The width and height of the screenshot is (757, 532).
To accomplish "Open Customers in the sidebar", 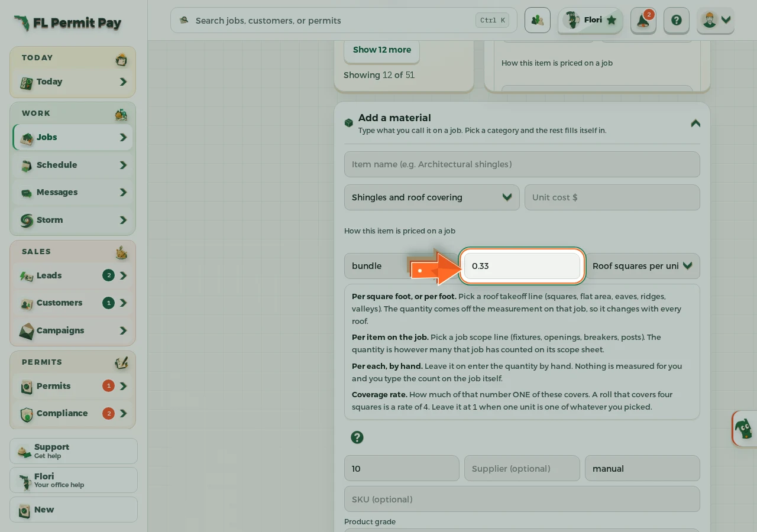I will [73, 303].
